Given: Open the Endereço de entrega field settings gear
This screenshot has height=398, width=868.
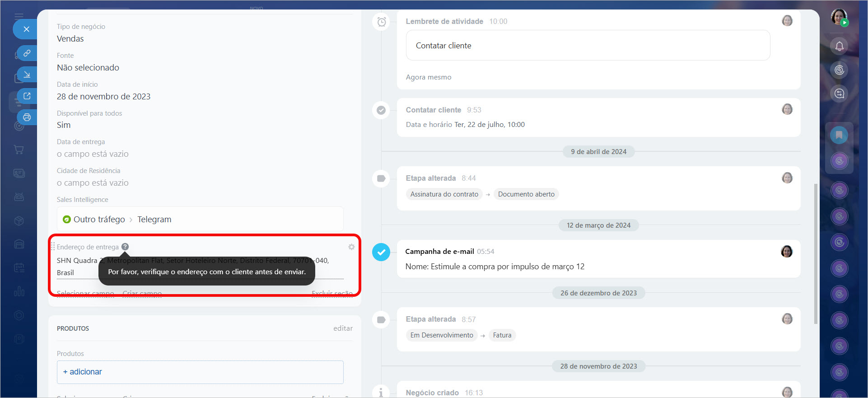Looking at the screenshot, I should pyautogui.click(x=351, y=247).
